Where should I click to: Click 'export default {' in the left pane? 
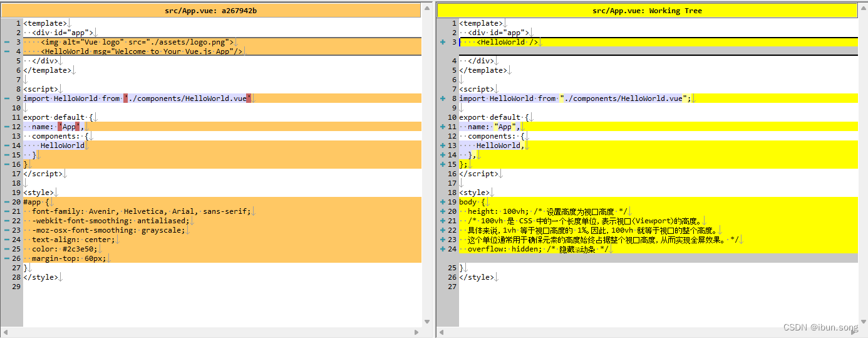pos(58,117)
